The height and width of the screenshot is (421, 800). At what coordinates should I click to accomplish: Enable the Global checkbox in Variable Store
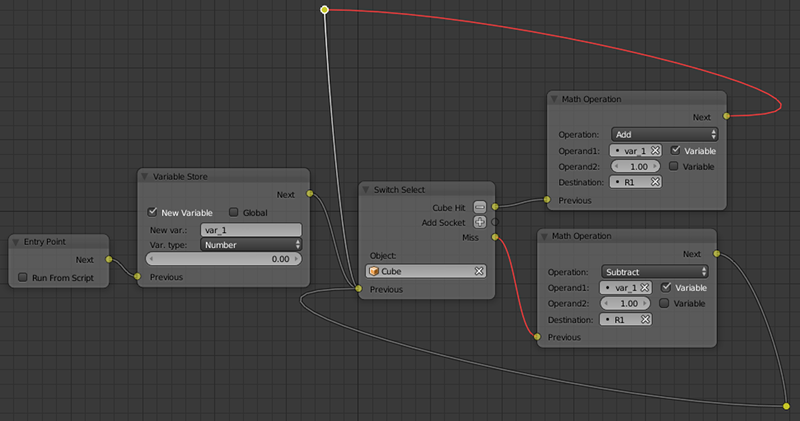tap(233, 212)
